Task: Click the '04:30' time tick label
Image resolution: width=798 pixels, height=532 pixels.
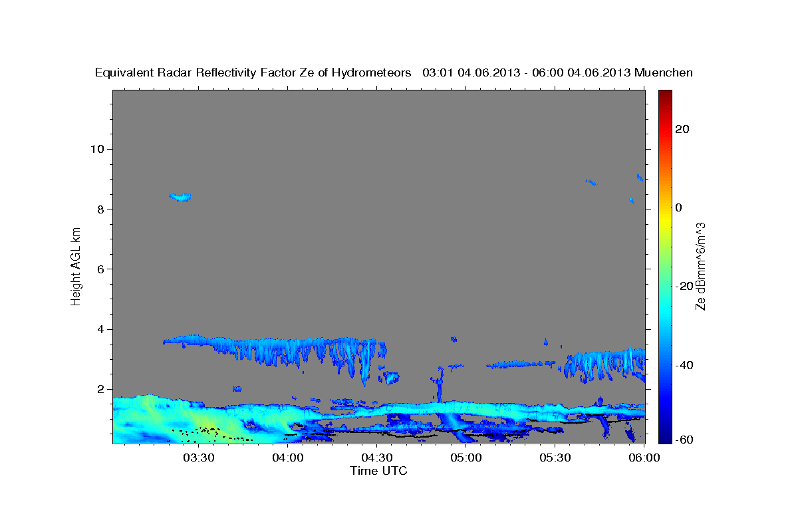Action: tap(378, 458)
